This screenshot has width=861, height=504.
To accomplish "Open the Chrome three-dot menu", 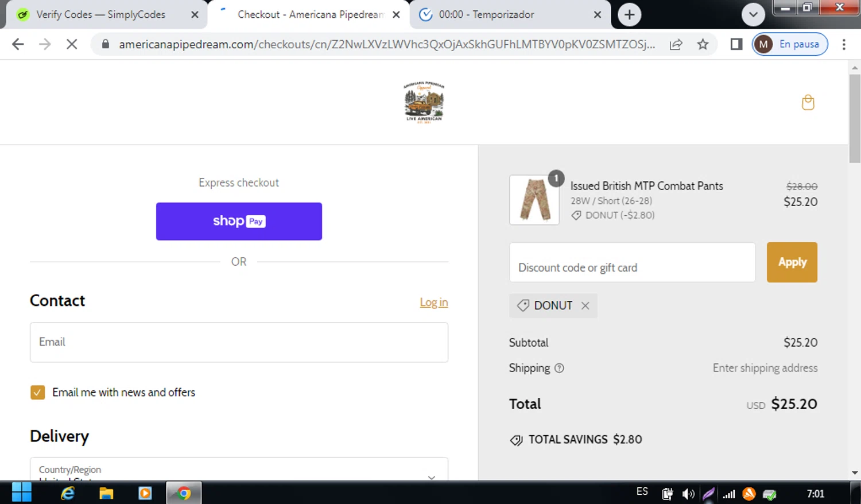I will click(844, 44).
